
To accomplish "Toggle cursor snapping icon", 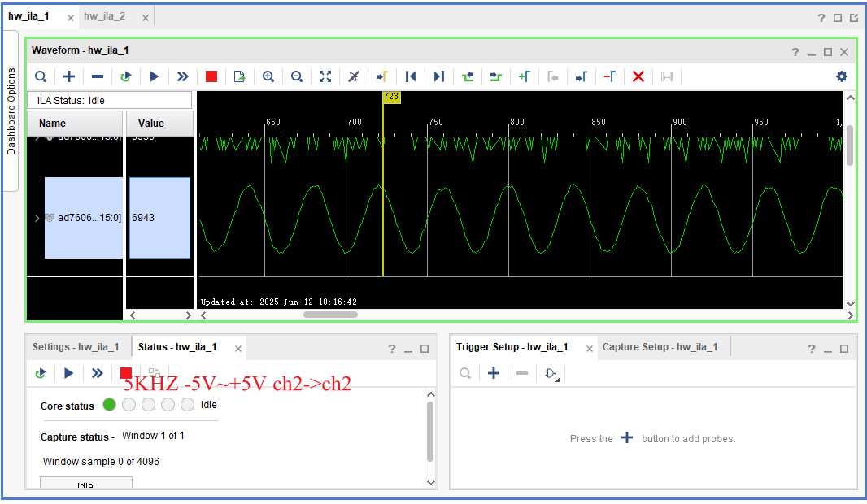I will click(354, 76).
